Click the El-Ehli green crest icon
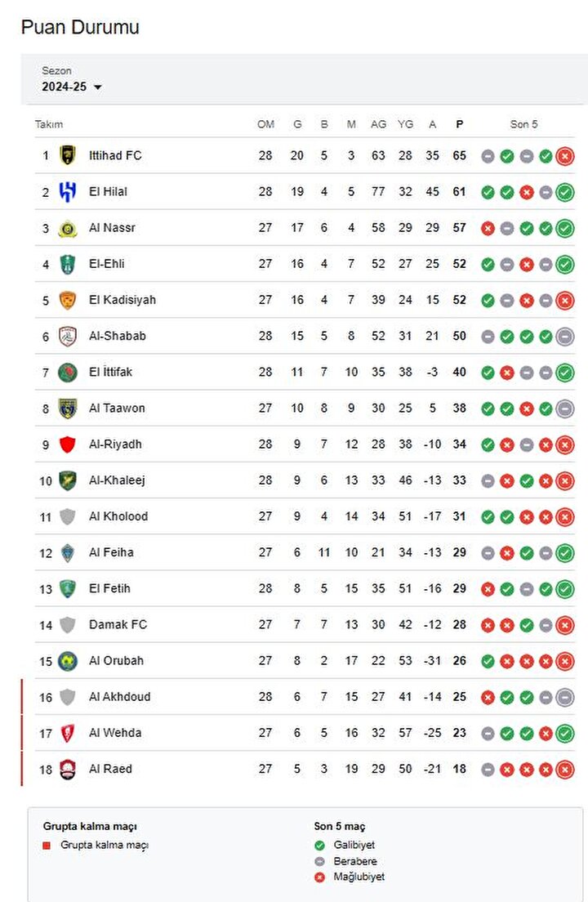This screenshot has width=588, height=902. (x=68, y=264)
